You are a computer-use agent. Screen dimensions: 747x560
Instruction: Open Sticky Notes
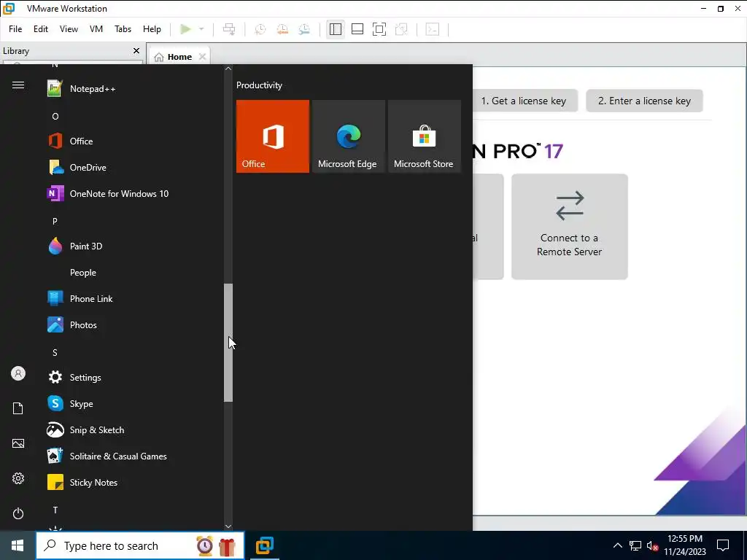pyautogui.click(x=133, y=483)
